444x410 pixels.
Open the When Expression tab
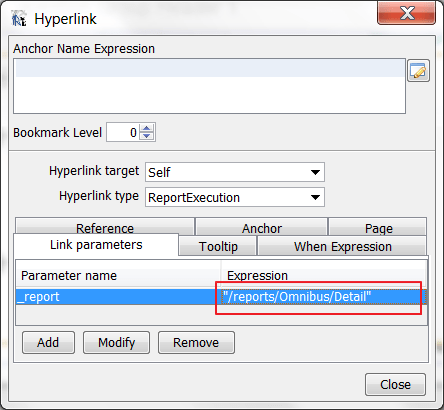point(342,246)
